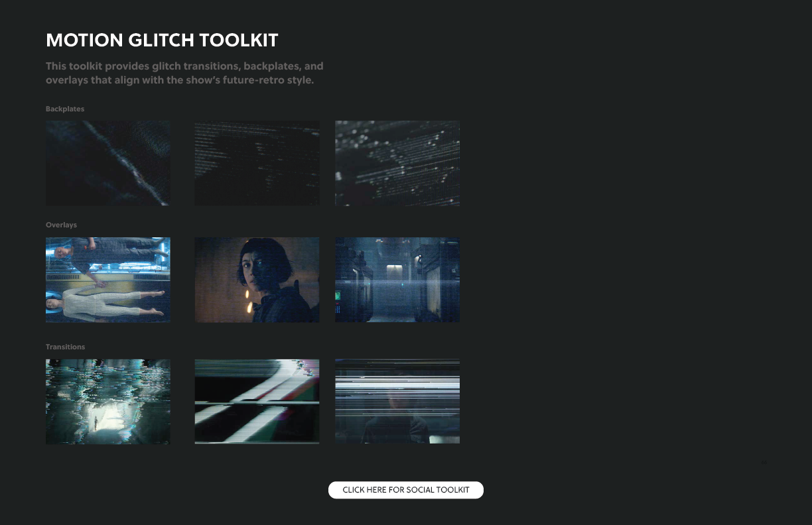Choose the Transitions thumbnail with white diagonal streaks
This screenshot has width=812, height=525.
(x=257, y=402)
